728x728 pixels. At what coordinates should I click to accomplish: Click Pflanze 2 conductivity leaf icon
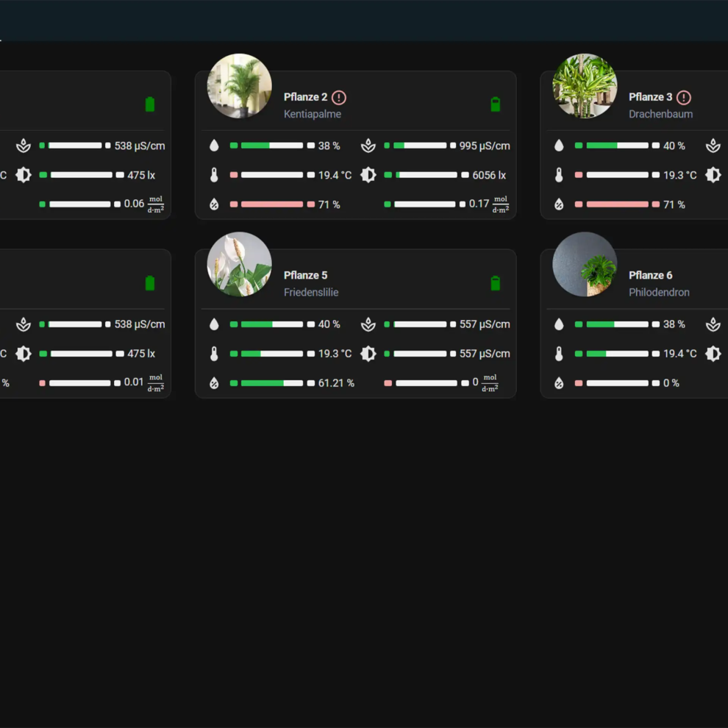[x=368, y=146]
